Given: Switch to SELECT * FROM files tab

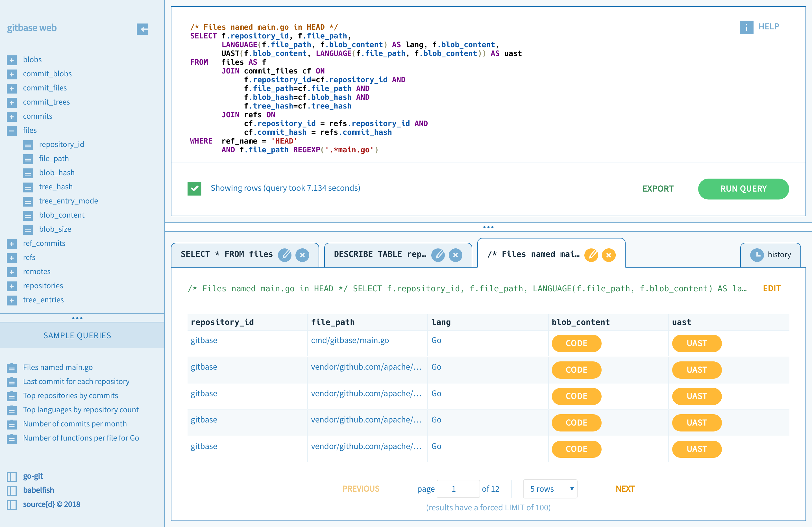Looking at the screenshot, I should 227,254.
